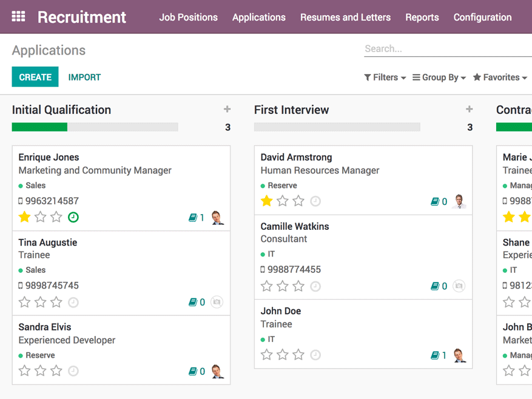Click Sandra Elvis's responsible user avatar
This screenshot has width=532, height=399.
217,371
